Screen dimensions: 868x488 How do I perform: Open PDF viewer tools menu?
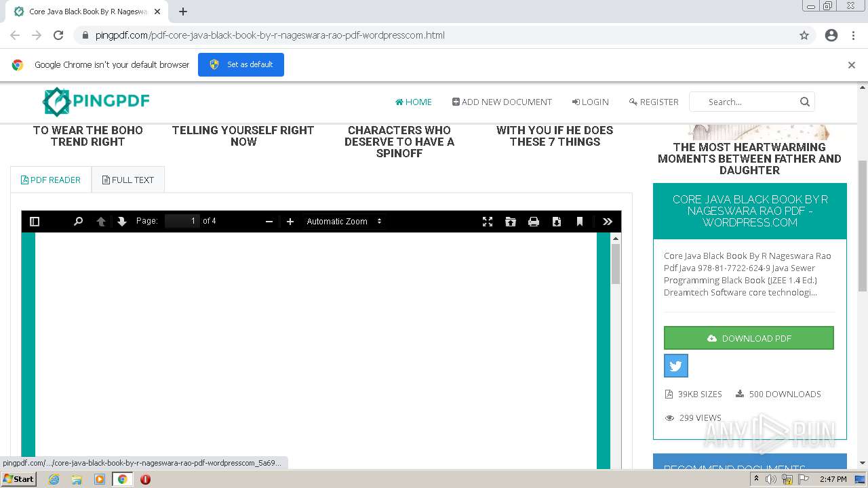[x=608, y=222]
